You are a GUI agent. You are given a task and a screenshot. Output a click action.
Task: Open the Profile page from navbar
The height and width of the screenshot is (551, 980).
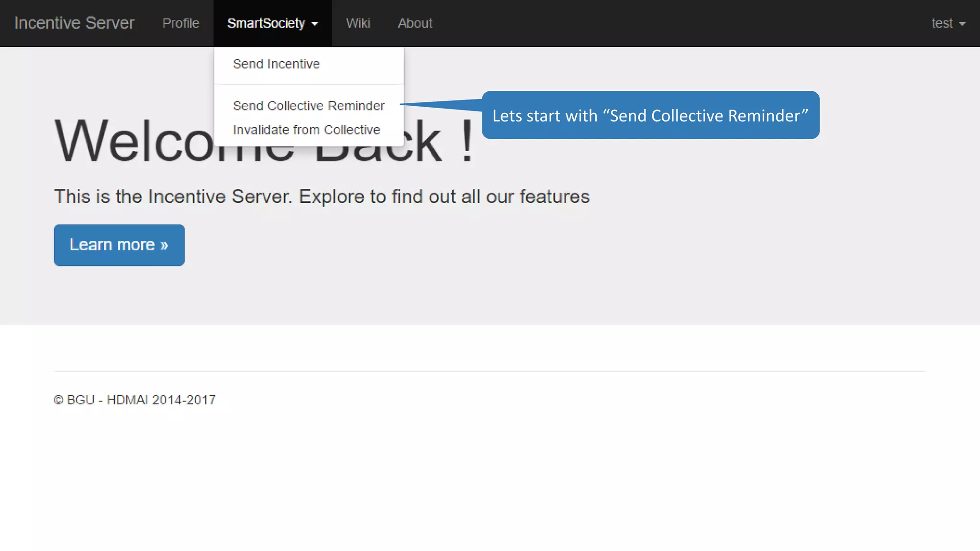(180, 23)
